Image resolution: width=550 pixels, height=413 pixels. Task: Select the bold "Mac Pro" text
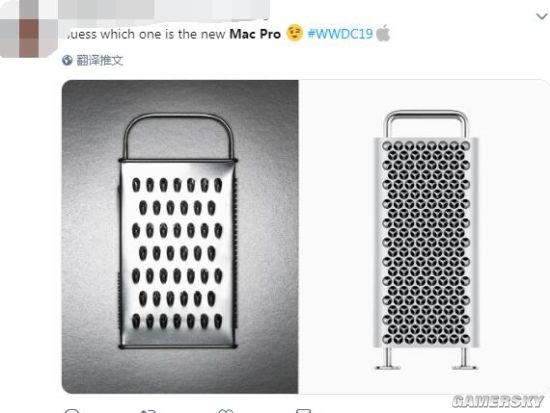click(255, 34)
